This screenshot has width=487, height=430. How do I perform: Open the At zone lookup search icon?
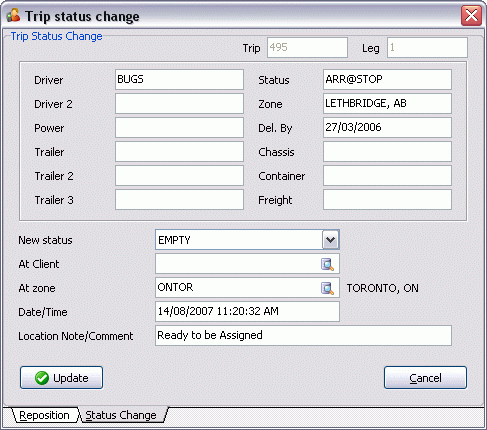pyautogui.click(x=327, y=288)
